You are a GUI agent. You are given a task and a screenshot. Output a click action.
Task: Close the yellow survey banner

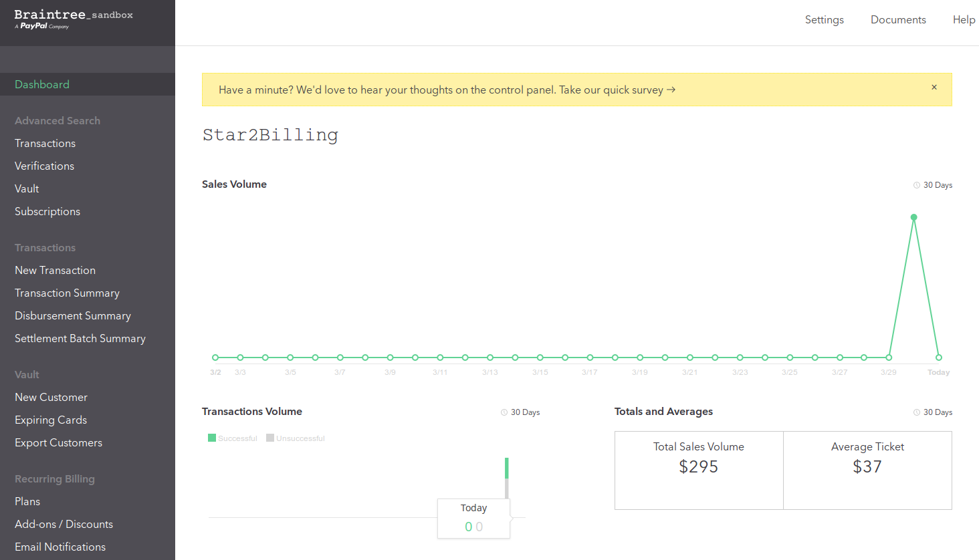point(934,88)
